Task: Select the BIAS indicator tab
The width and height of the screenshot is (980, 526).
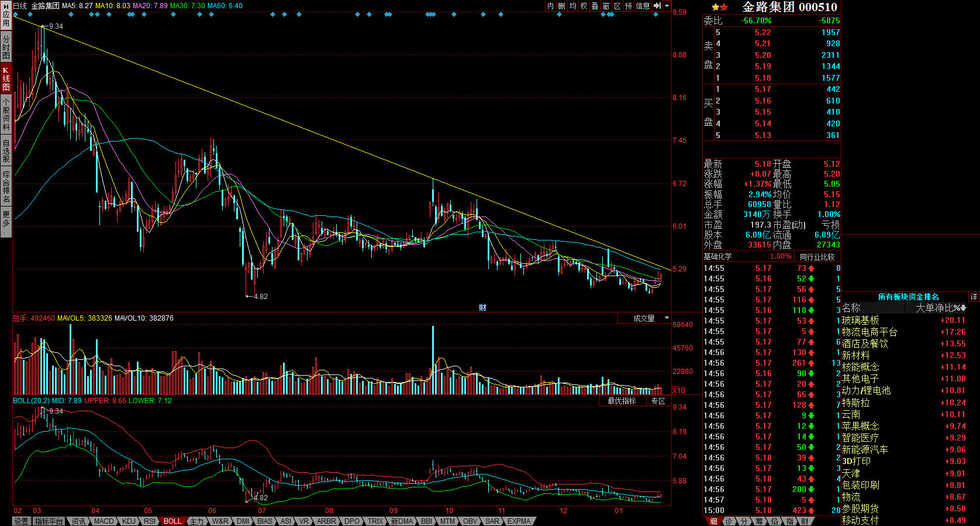Action: pyautogui.click(x=265, y=521)
